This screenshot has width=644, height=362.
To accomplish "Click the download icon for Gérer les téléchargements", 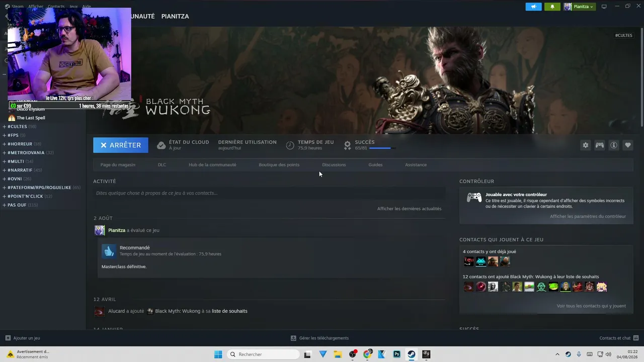I will tap(294, 338).
